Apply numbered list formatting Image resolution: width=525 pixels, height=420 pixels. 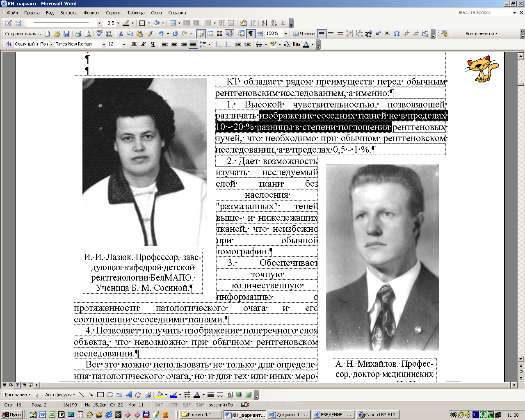(219, 44)
